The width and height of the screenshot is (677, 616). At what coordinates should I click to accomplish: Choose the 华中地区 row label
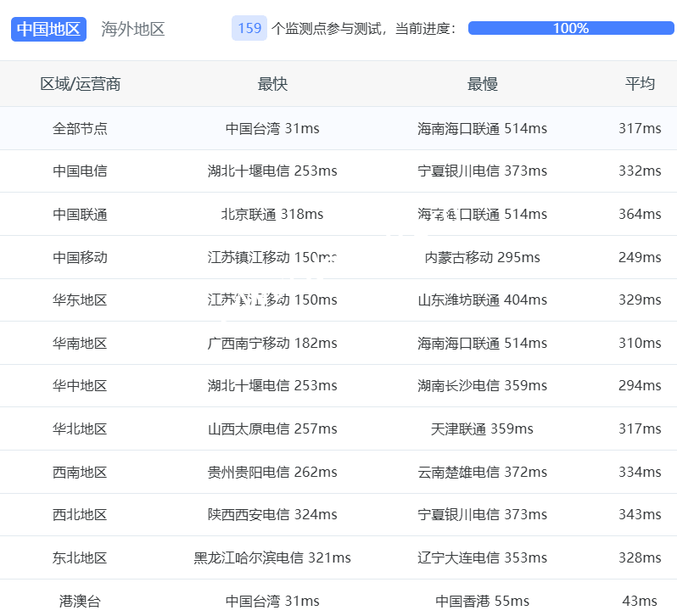click(x=81, y=386)
